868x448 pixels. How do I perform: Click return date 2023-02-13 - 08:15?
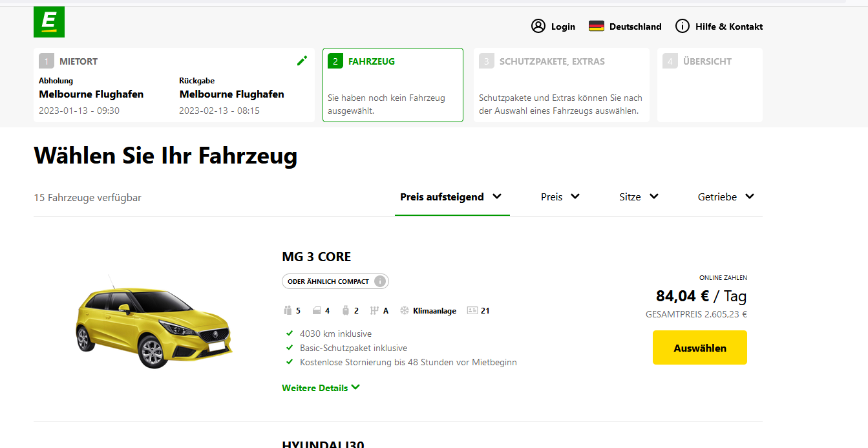219,111
